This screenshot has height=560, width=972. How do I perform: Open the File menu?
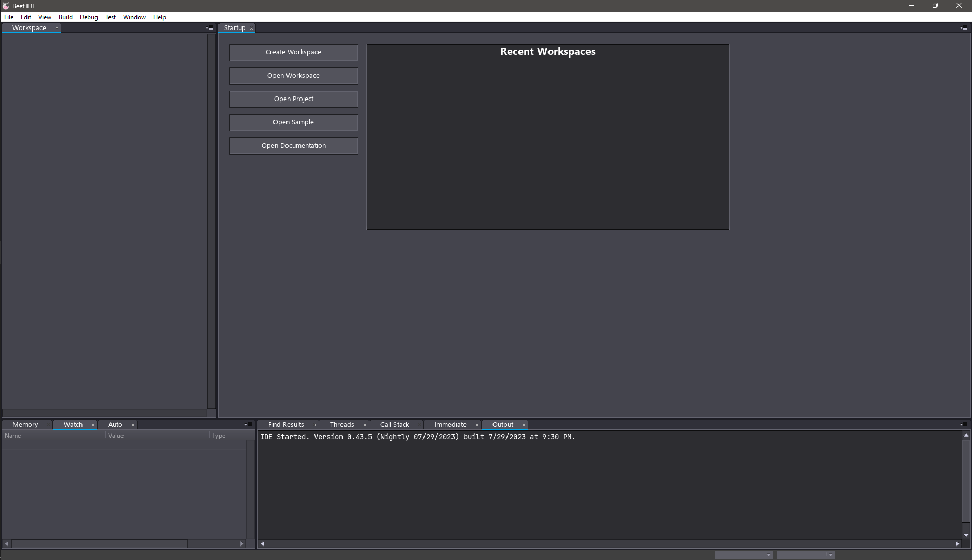coord(9,17)
